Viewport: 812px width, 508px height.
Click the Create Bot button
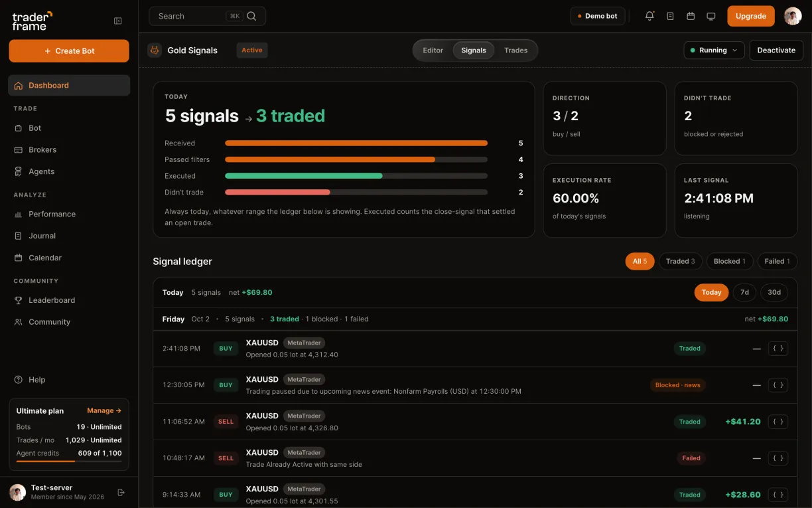click(69, 51)
